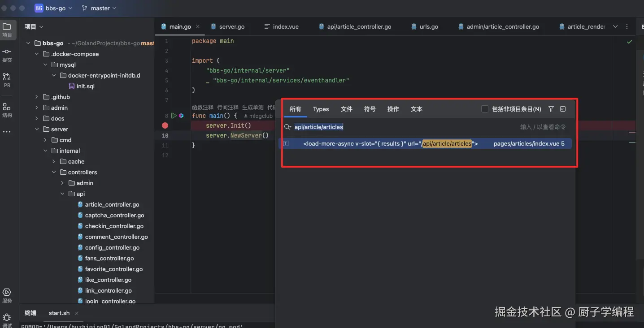The height and width of the screenshot is (328, 644).
Task: Click the mlogclub author inlay hint
Action: pyautogui.click(x=258, y=116)
